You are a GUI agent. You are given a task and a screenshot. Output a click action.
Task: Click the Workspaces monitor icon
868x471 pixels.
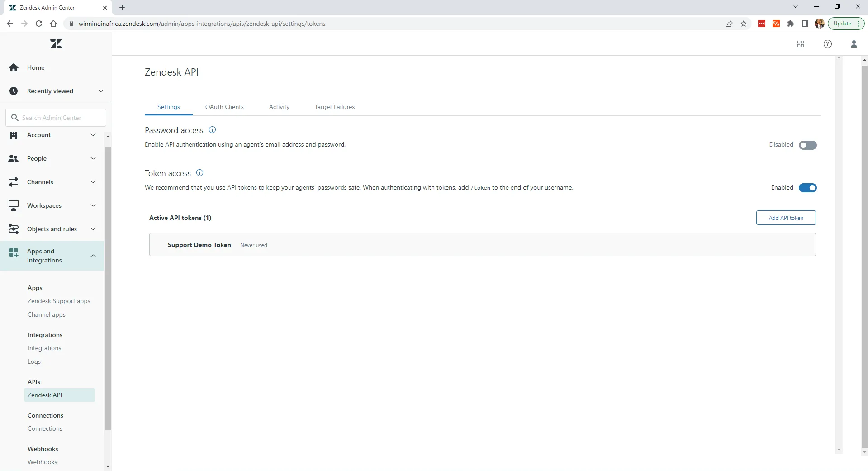[x=14, y=205]
